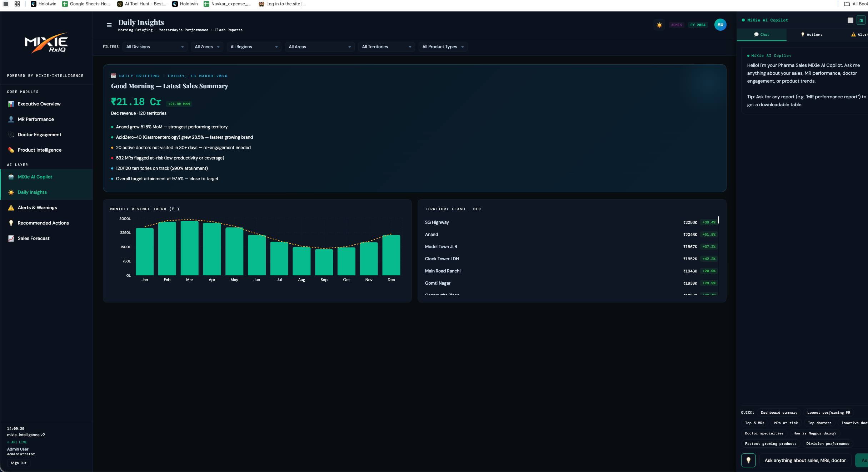The image size is (868, 472).
Task: Open the Doctor Engagement module
Action: tap(39, 134)
